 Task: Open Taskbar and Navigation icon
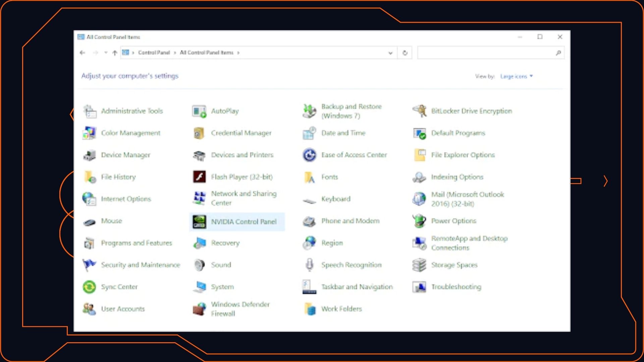coord(309,287)
